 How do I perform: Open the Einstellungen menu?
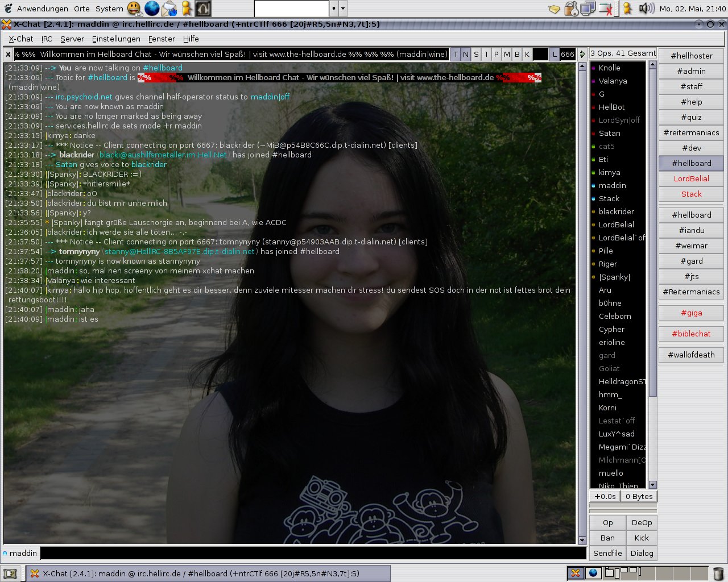click(116, 39)
